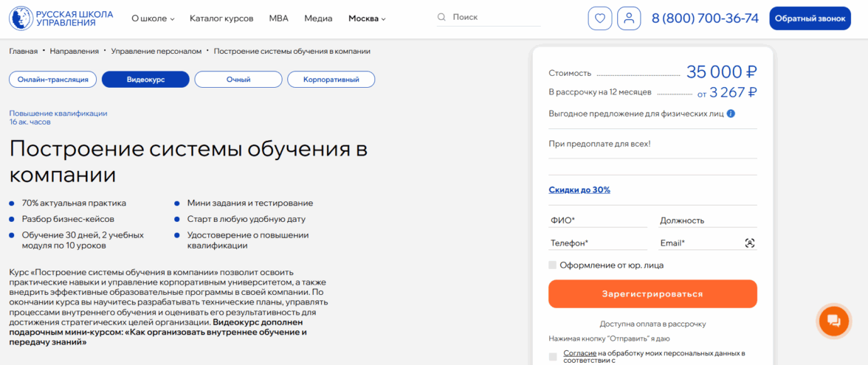The image size is (868, 365).
Task: Open user account profile icon
Action: click(630, 18)
